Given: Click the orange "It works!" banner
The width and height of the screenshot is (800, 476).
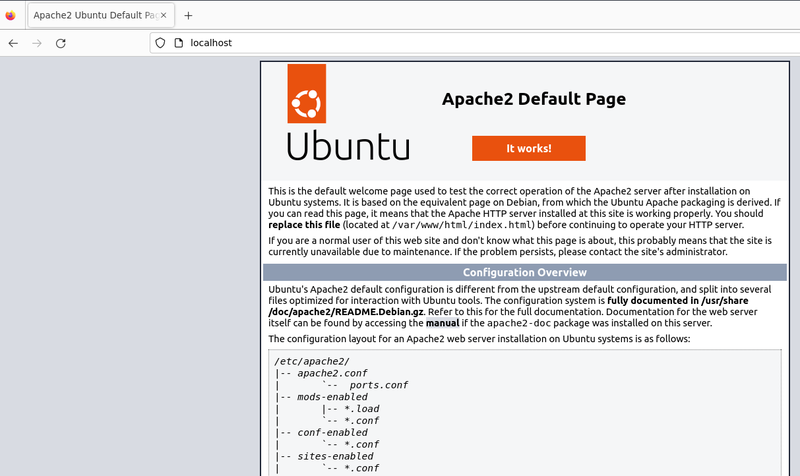Looking at the screenshot, I should pyautogui.click(x=528, y=148).
